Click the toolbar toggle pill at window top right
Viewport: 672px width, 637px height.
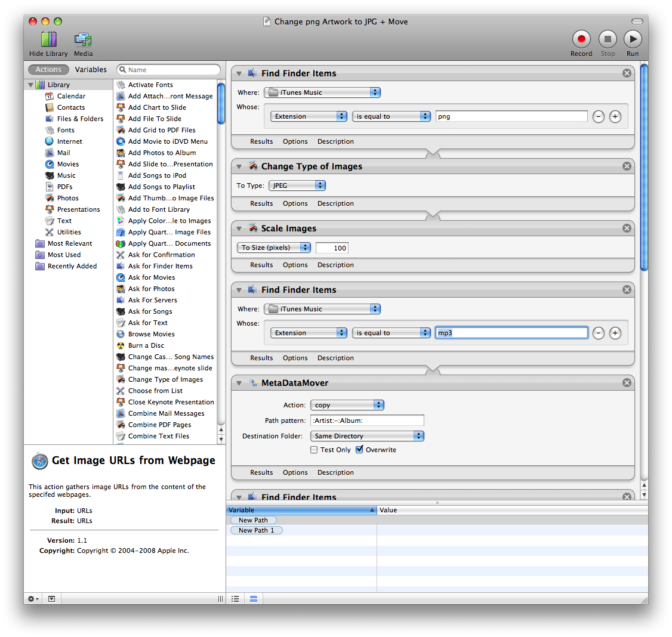pos(637,21)
